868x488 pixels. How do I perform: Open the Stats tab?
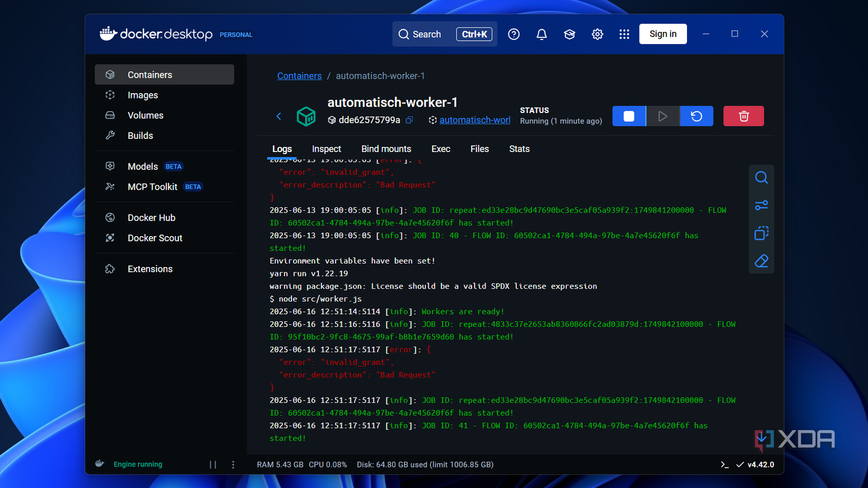click(x=519, y=149)
